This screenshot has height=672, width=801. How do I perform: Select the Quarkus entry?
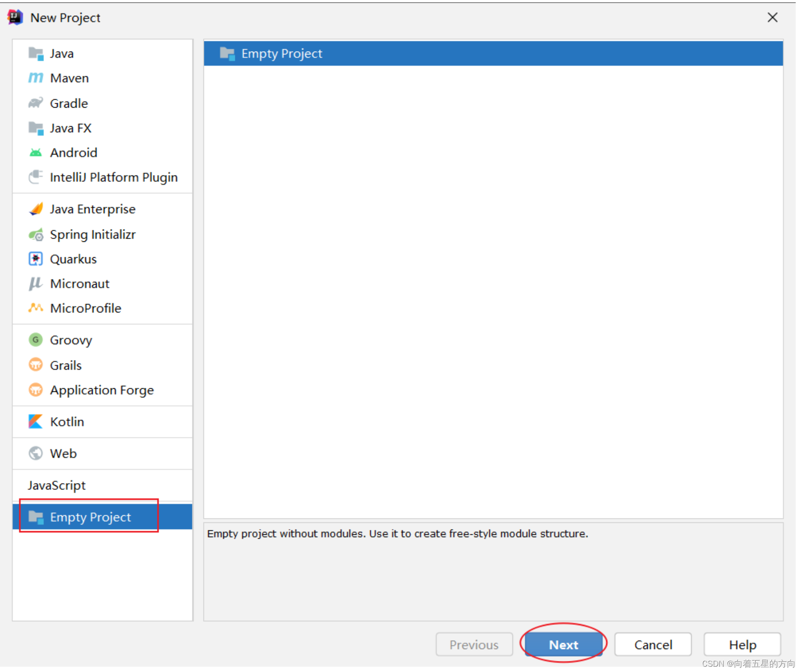[x=102, y=259]
